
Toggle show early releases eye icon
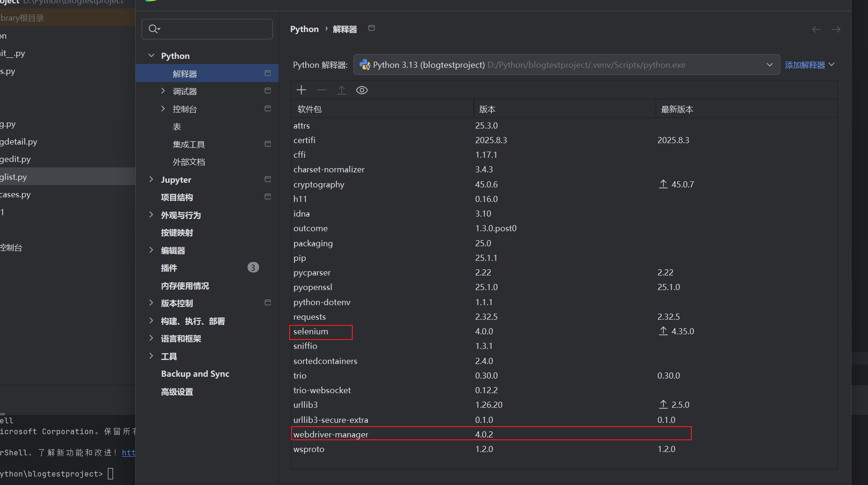click(x=362, y=90)
